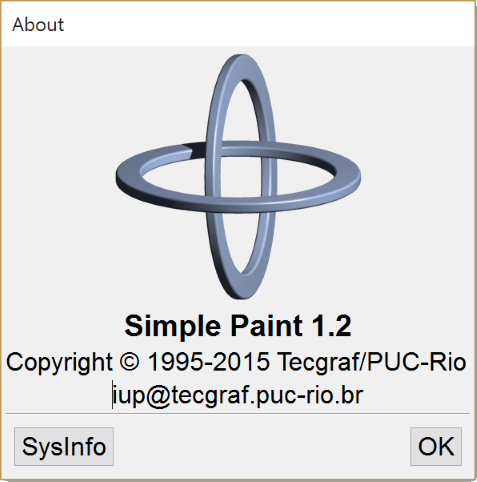Click the empty area of the title bar

pos(267,25)
